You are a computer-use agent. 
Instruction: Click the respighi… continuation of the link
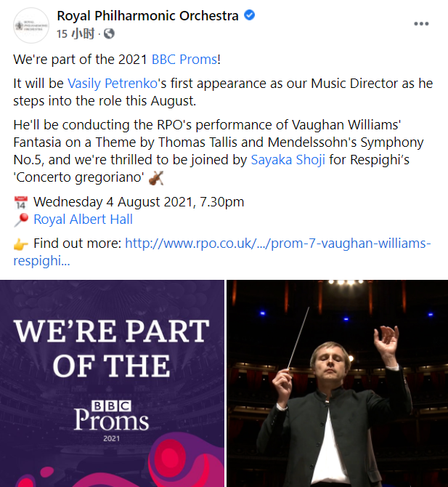41,261
